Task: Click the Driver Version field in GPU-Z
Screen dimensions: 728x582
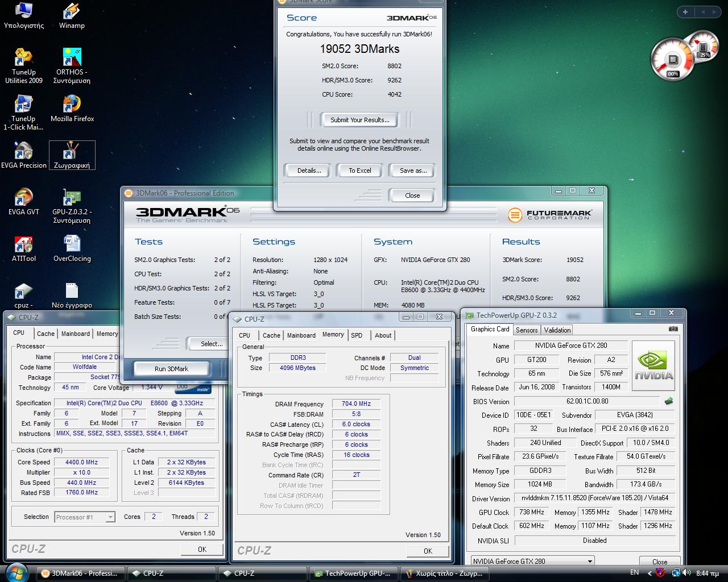Action: point(595,498)
